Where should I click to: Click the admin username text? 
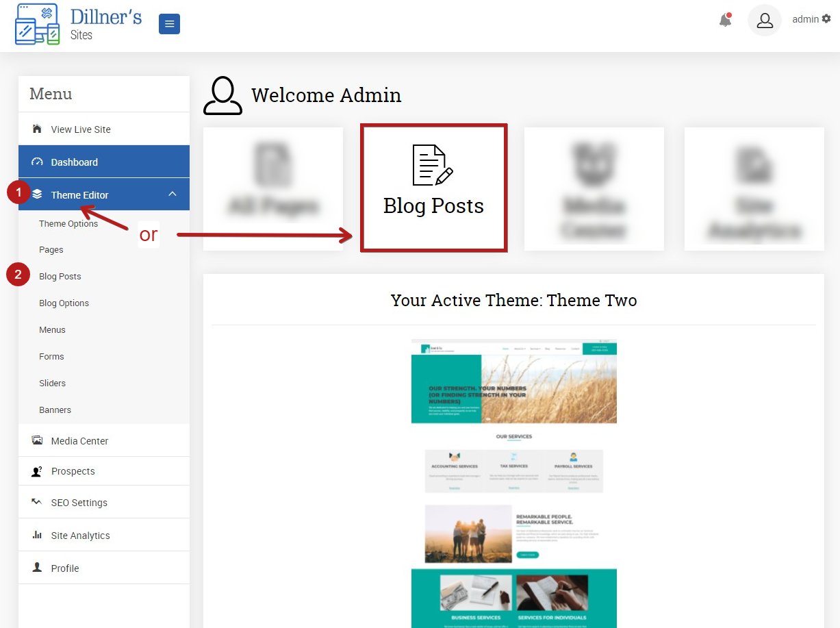806,19
